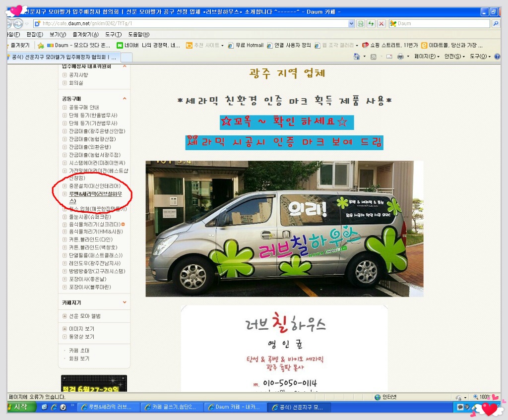Open the 즐겨찾기(A) menu

pyautogui.click(x=85, y=34)
